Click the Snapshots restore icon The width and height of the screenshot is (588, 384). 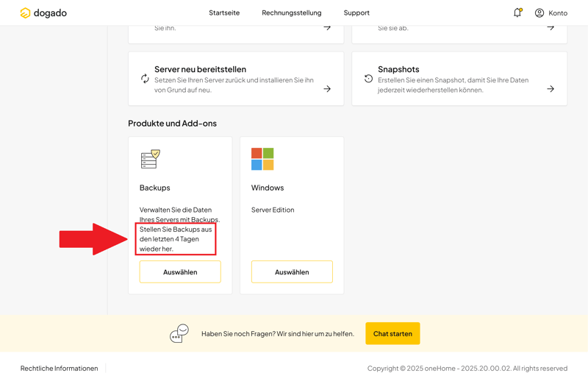point(368,79)
